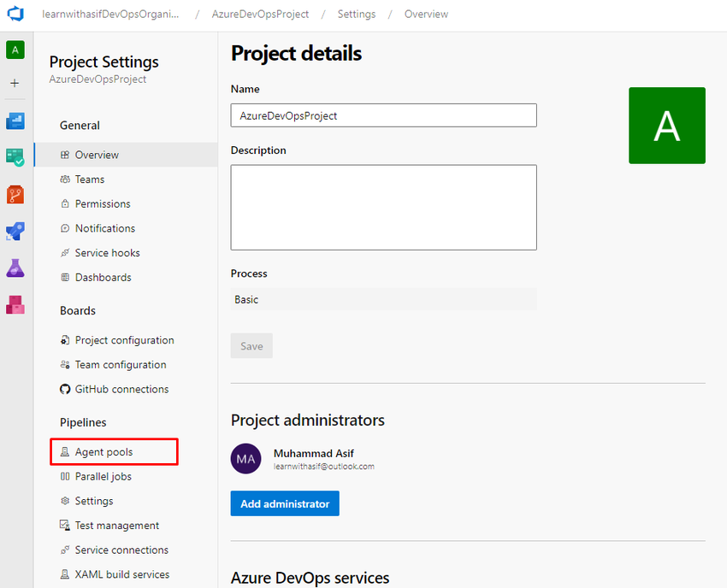Image resolution: width=727 pixels, height=588 pixels.
Task: Click the AzureDevOpsProject breadcrumb link
Action: point(260,15)
